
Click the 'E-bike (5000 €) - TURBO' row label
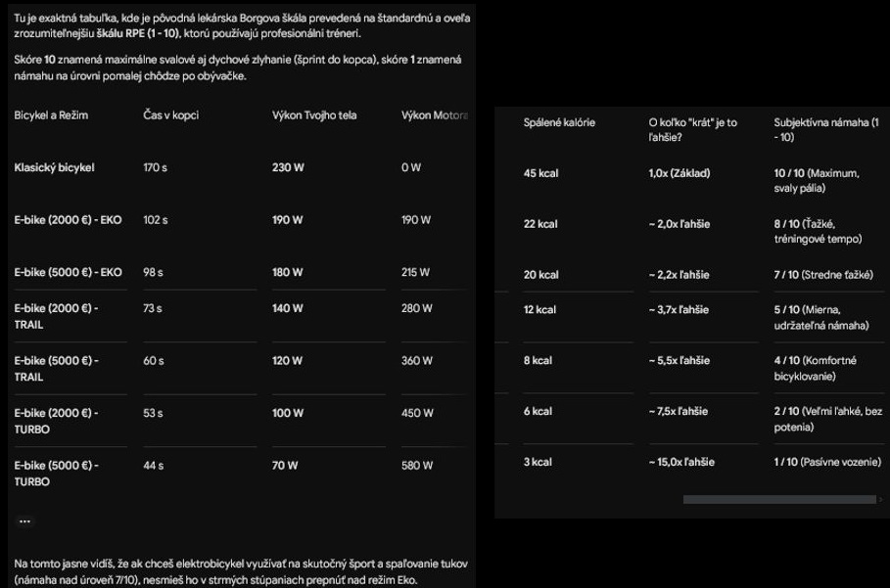pyautogui.click(x=56, y=474)
